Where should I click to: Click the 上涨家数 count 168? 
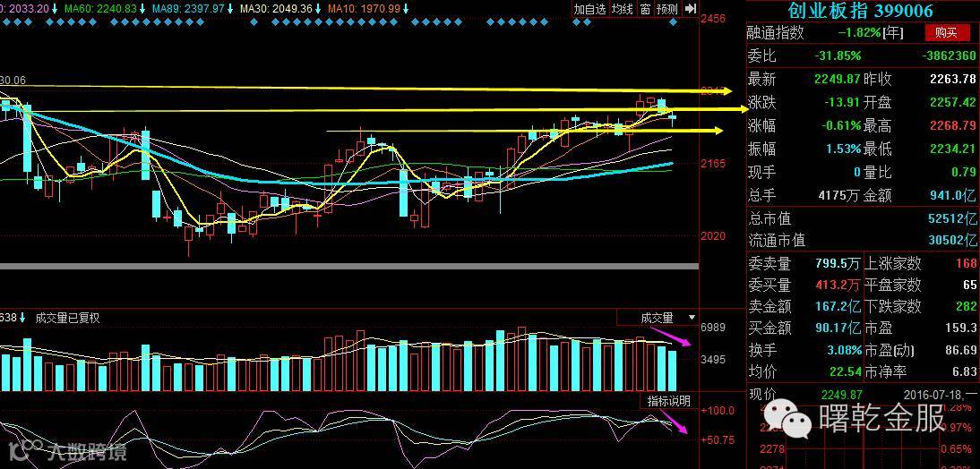(x=966, y=263)
